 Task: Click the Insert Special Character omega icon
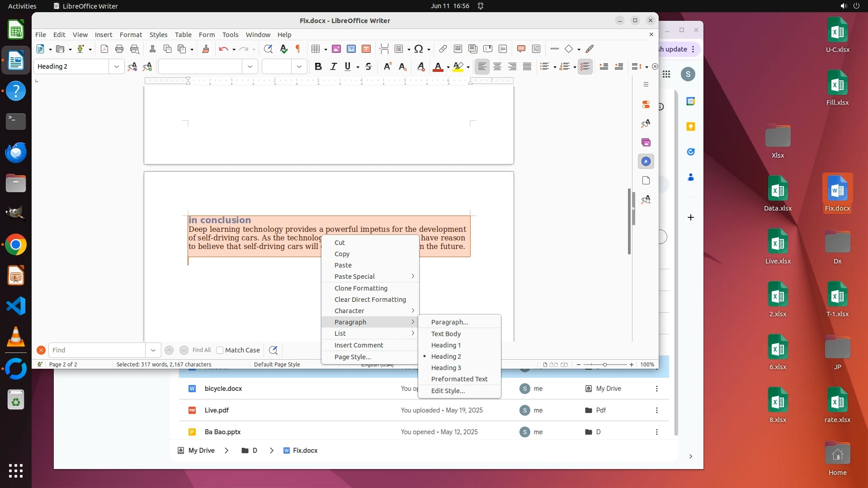pos(419,49)
